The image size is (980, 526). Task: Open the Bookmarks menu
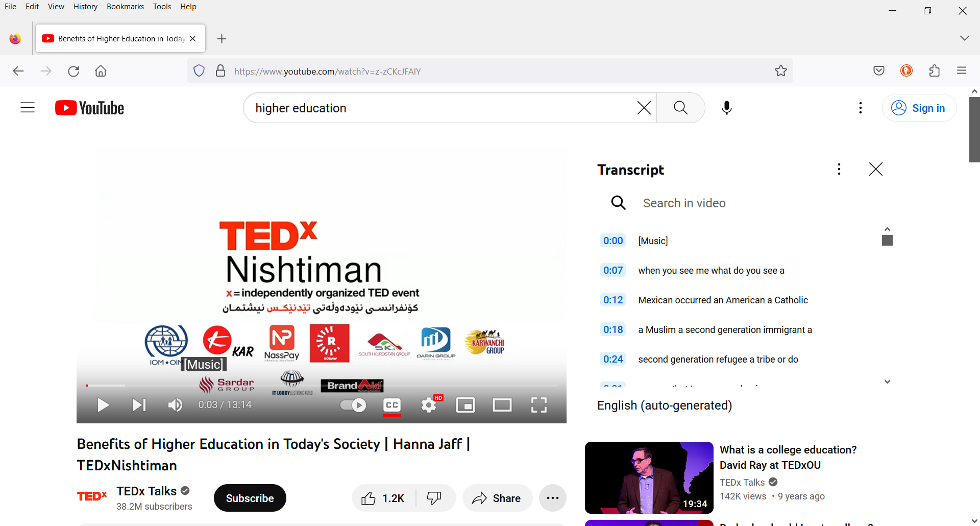tap(125, 6)
